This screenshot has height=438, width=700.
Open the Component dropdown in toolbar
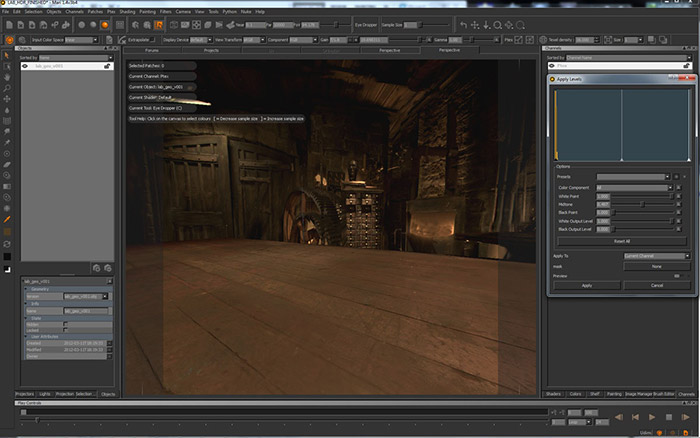coord(304,40)
